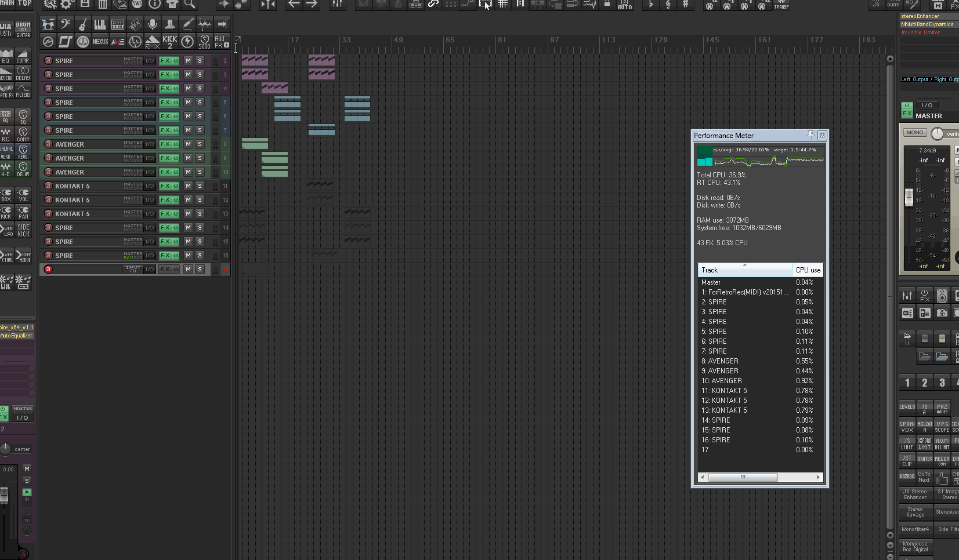Open the master track I/O routing
Image resolution: width=959 pixels, height=560 pixels.
pyautogui.click(x=927, y=106)
